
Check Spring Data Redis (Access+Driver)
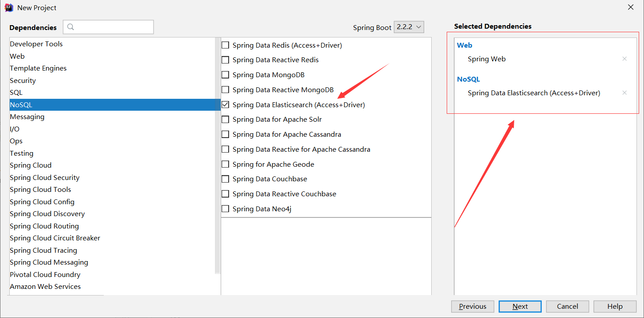point(225,45)
